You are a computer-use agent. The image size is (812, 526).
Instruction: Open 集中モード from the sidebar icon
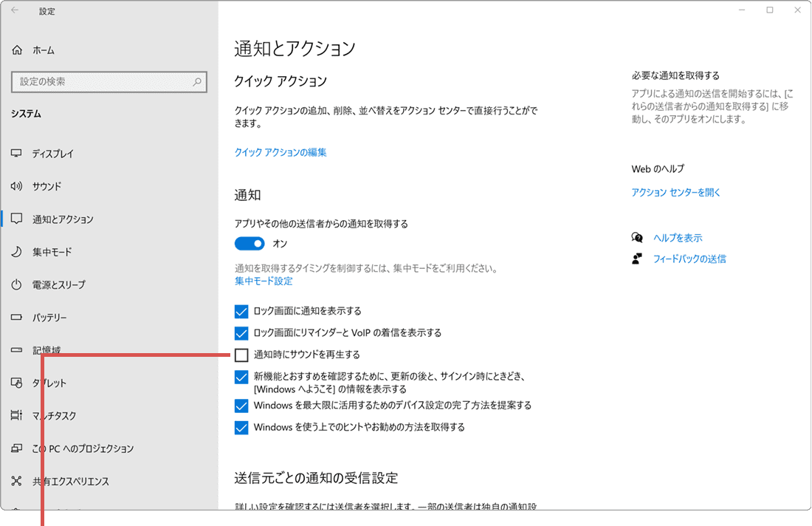(x=16, y=252)
